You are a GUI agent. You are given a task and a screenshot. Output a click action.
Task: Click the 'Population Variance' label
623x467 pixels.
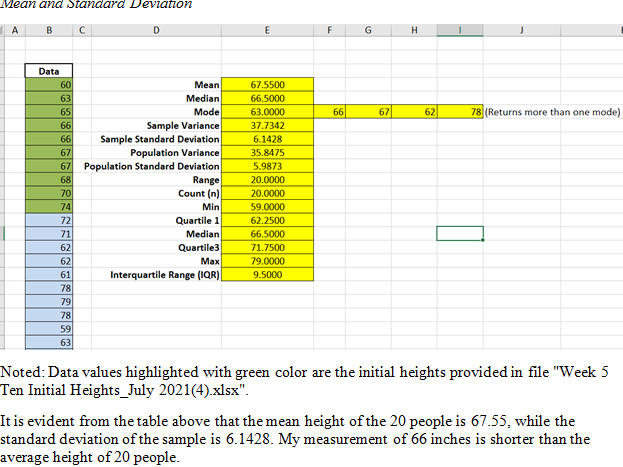pos(175,153)
